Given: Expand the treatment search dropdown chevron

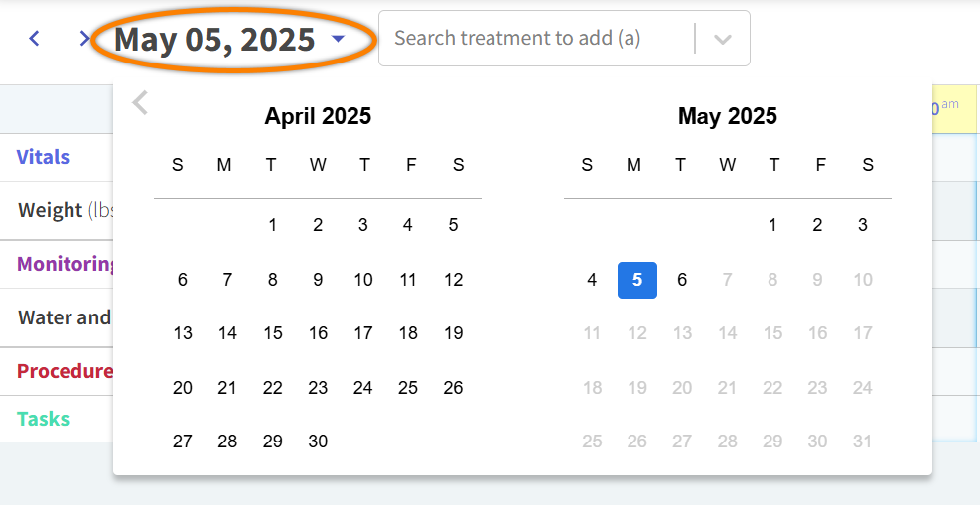Looking at the screenshot, I should click(x=723, y=39).
